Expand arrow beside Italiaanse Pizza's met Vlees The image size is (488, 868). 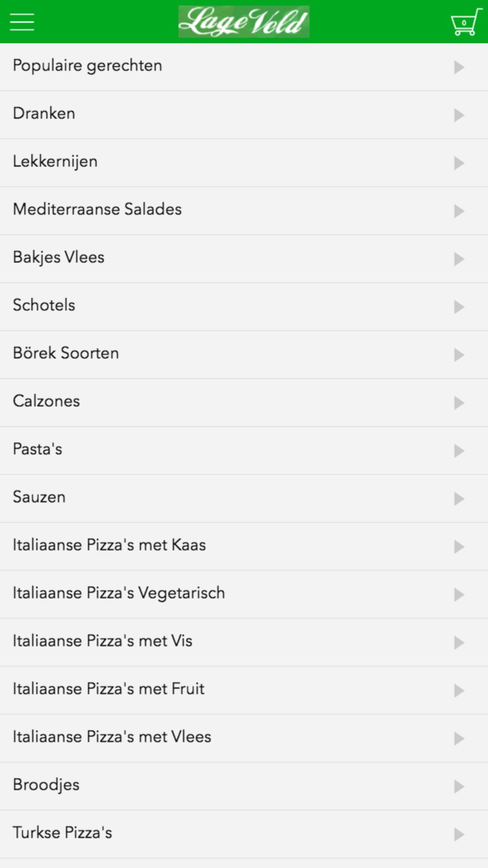[459, 738]
